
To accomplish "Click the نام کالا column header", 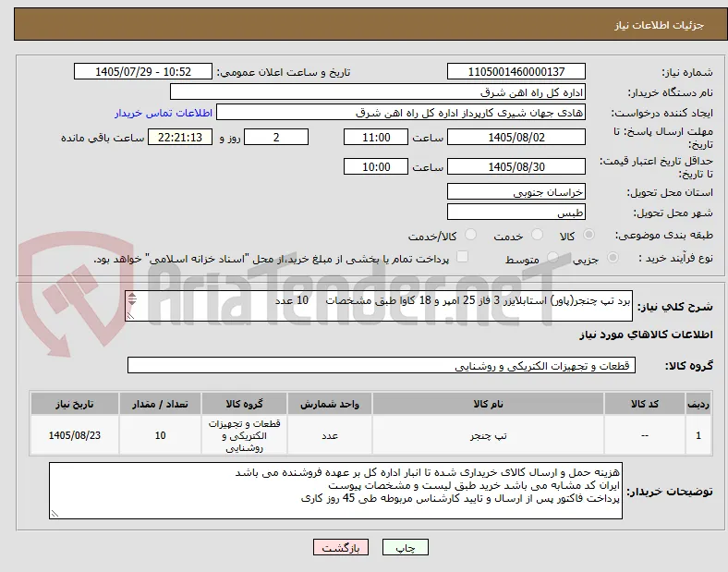I will [x=488, y=404].
